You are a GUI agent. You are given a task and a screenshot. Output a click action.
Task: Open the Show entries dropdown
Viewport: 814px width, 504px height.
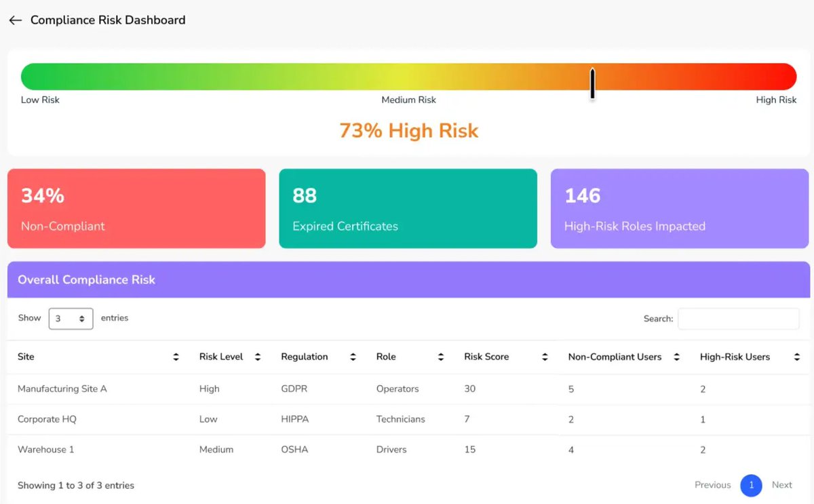[71, 318]
